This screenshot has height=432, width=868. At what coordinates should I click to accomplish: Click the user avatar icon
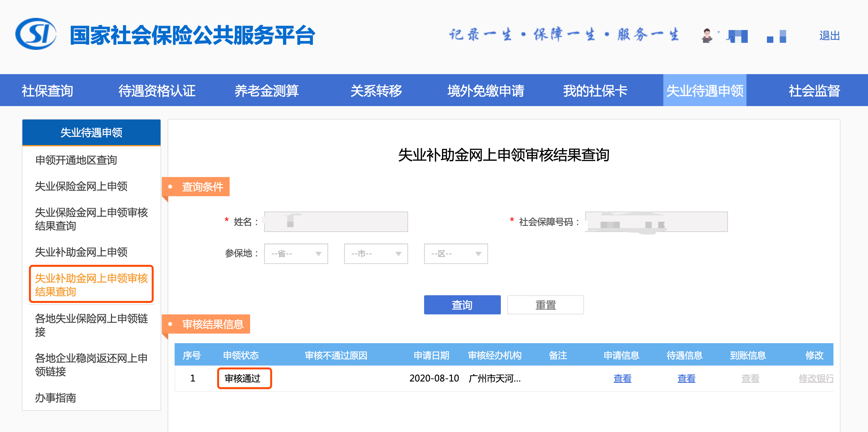pos(706,35)
